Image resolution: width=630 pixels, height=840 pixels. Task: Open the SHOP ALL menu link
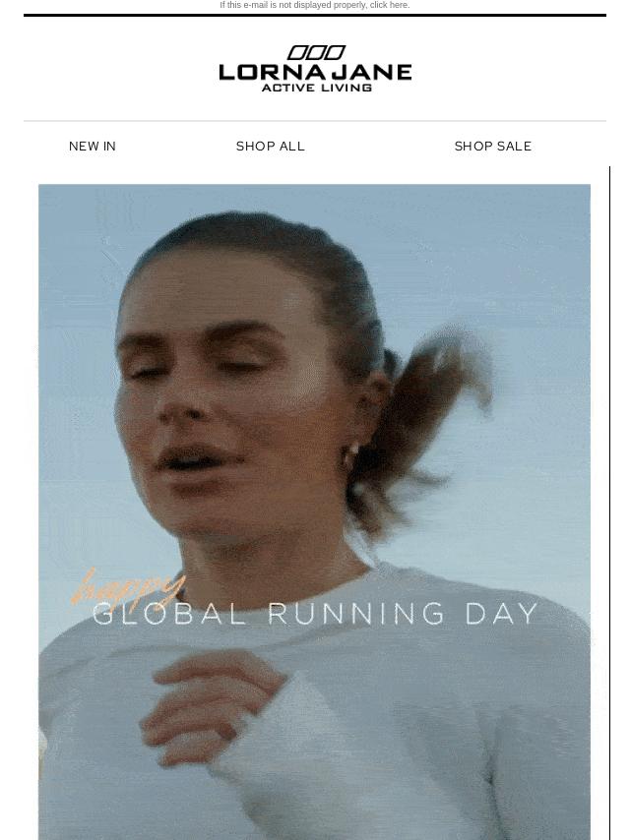(x=271, y=147)
